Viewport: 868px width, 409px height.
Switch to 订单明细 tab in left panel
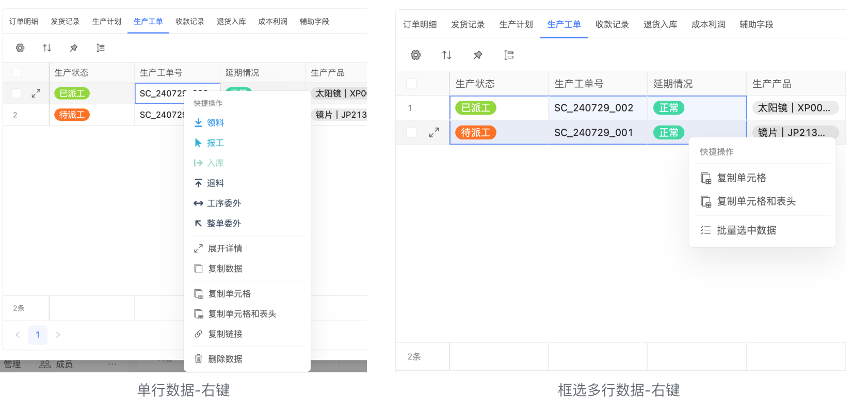coord(24,22)
